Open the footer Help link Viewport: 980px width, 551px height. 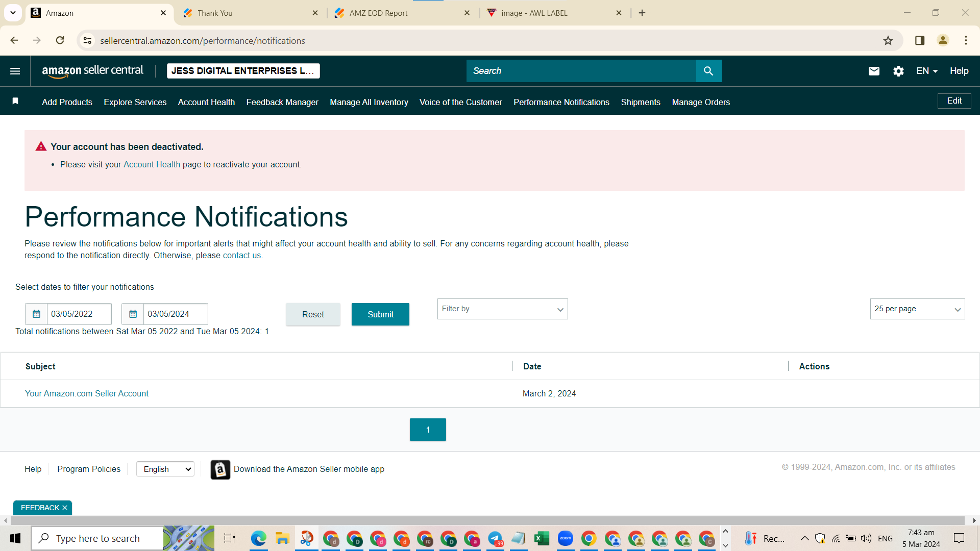click(33, 469)
